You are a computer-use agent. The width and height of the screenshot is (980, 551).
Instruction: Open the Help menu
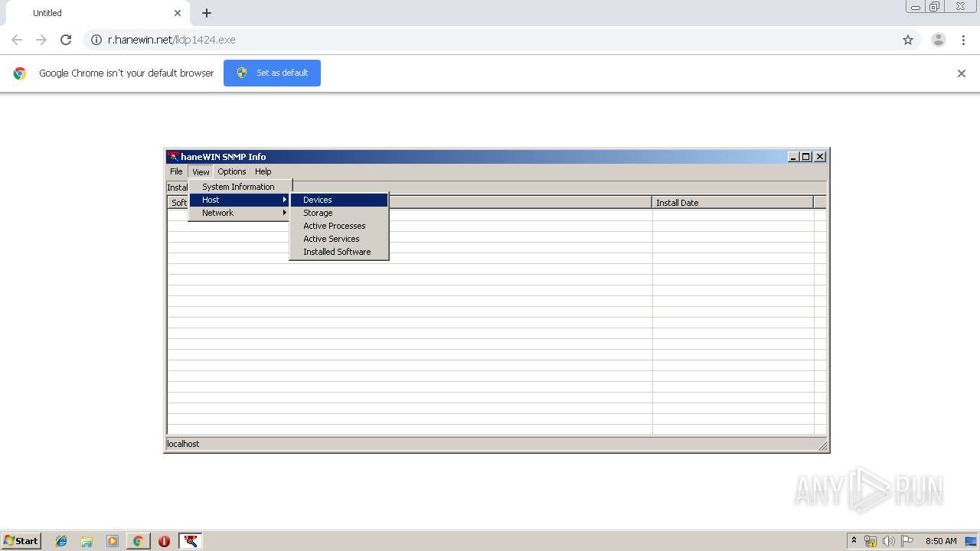[x=263, y=171]
